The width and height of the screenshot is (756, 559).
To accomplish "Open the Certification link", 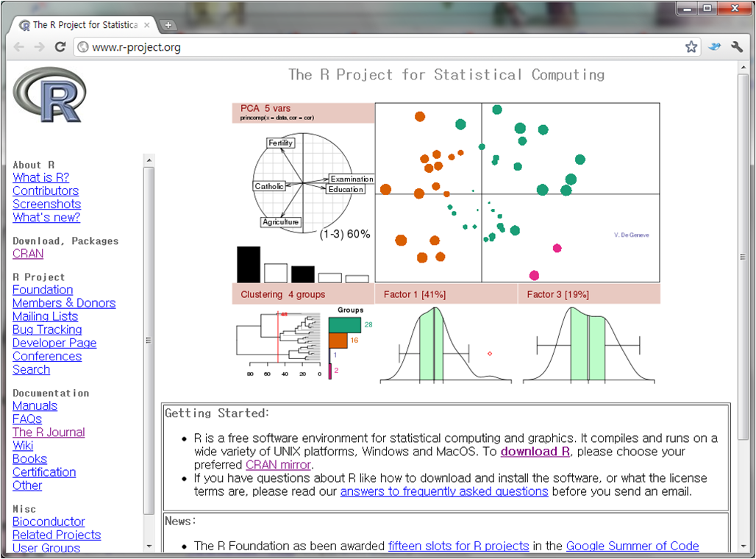I will click(x=44, y=472).
